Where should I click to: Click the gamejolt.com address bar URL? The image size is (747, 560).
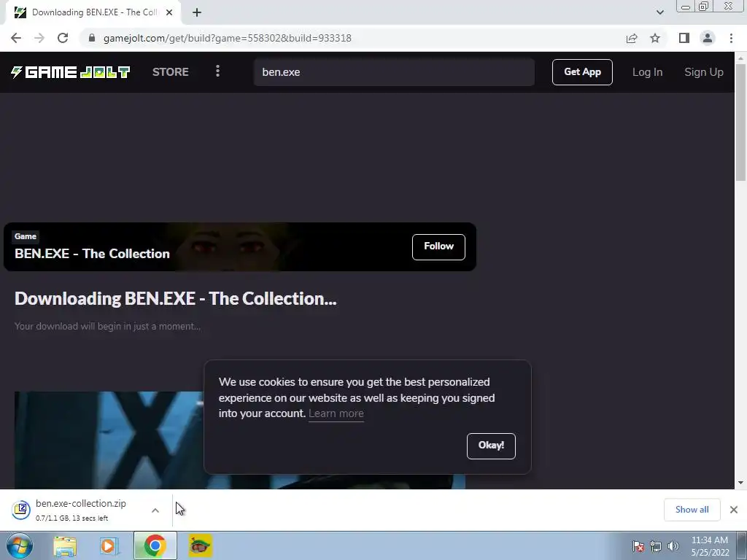[x=228, y=38]
